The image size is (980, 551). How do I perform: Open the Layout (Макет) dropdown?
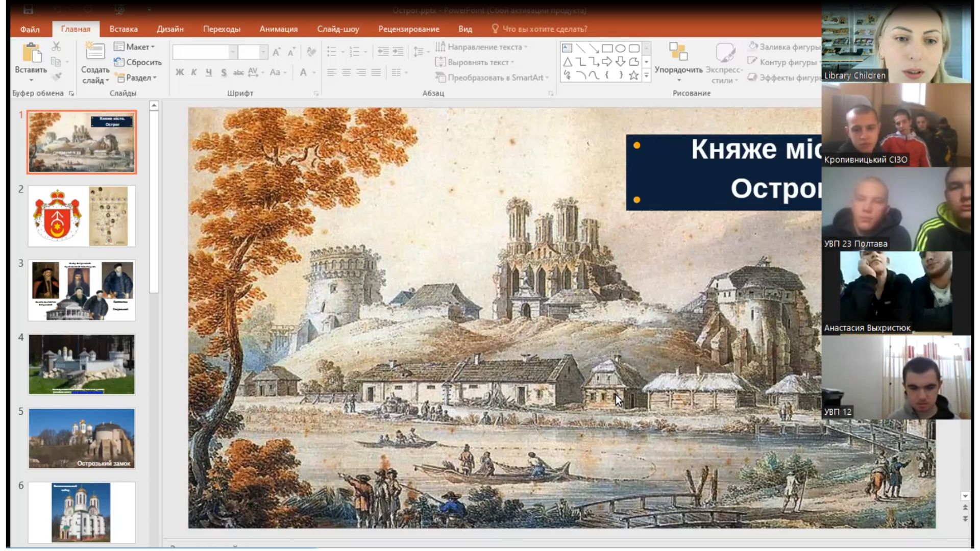(x=134, y=47)
